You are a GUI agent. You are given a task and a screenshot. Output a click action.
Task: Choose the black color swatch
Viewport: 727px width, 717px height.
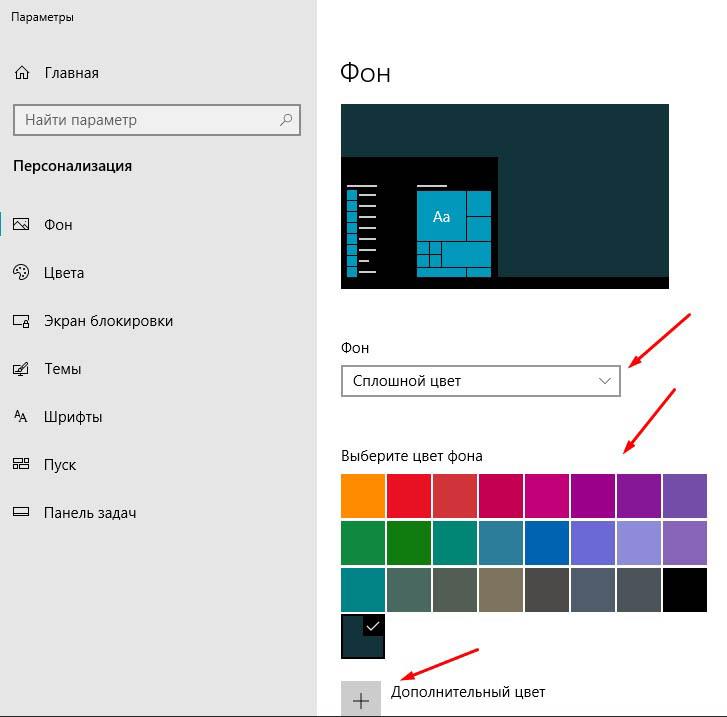[685, 590]
